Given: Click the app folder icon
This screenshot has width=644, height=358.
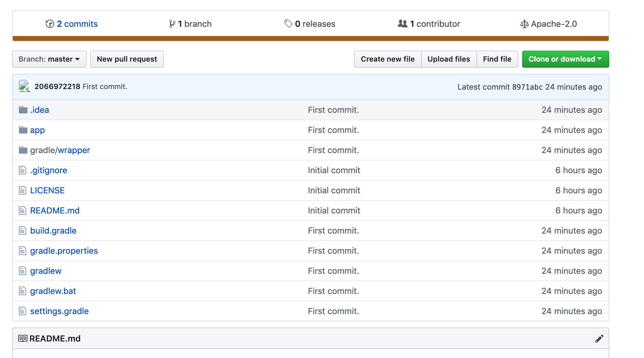Looking at the screenshot, I should coord(23,130).
